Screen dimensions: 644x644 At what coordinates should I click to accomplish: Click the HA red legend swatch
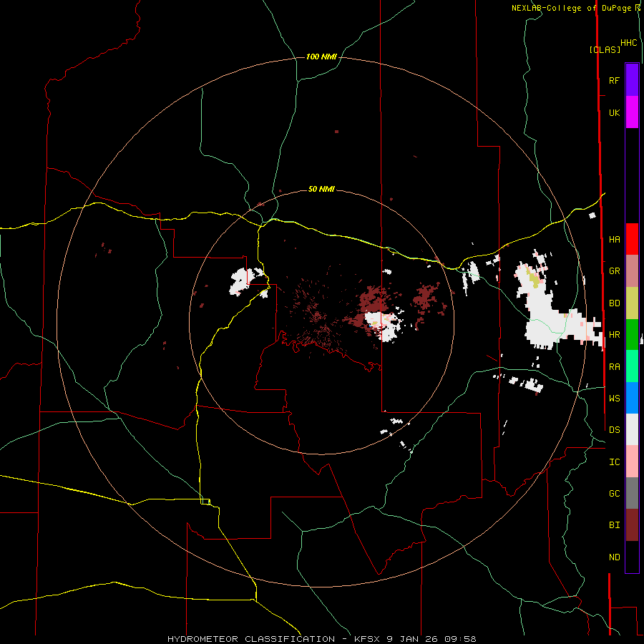632,239
